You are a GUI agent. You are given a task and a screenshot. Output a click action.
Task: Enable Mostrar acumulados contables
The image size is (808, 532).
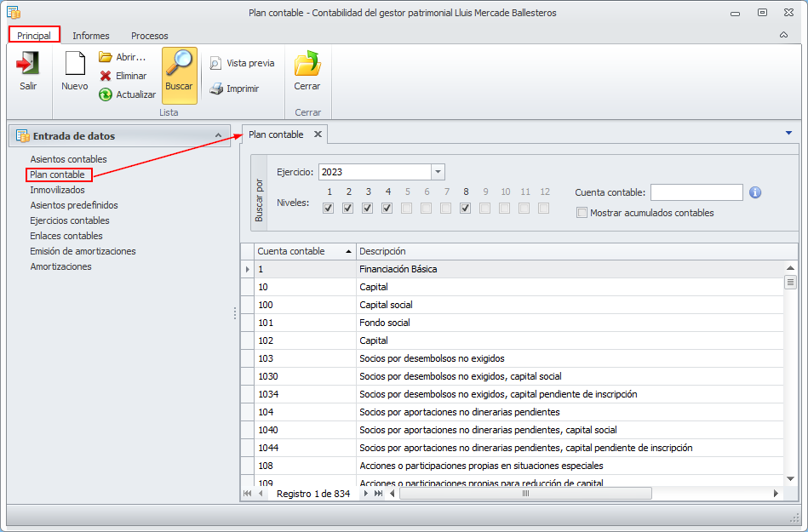582,213
